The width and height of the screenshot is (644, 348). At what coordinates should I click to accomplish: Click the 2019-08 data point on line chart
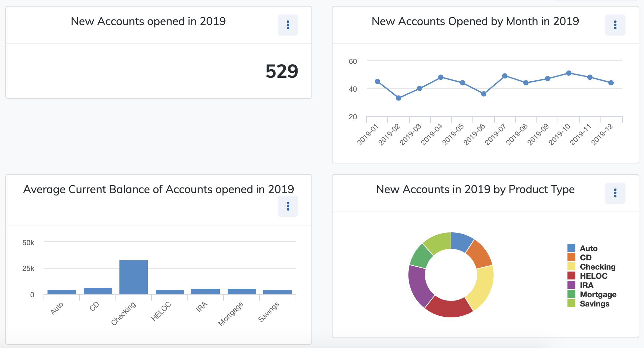[x=526, y=83]
